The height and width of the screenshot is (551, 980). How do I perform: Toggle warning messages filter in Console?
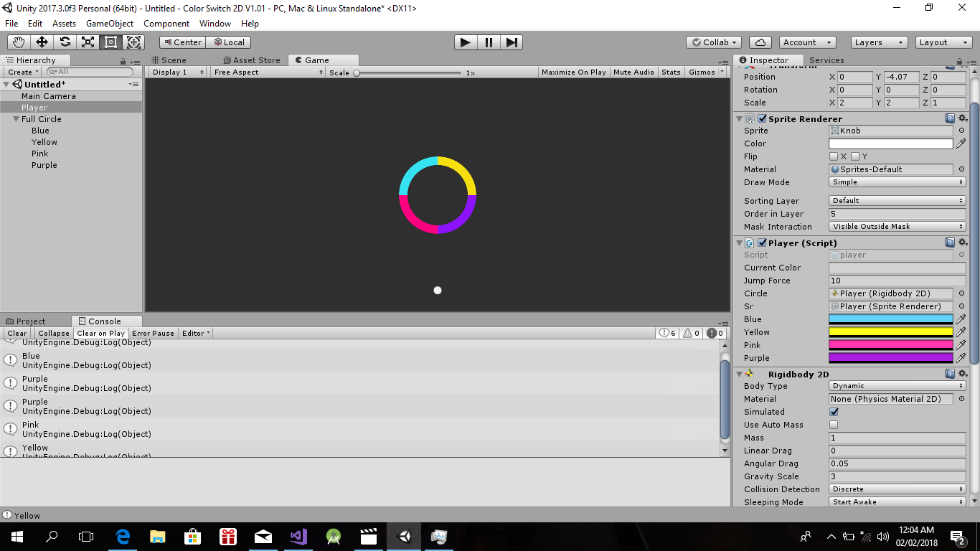point(692,333)
